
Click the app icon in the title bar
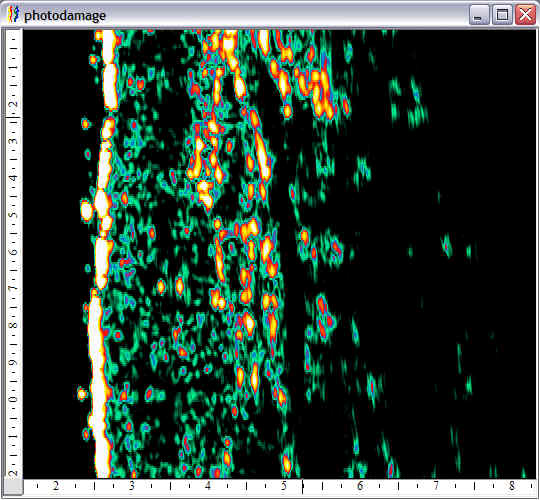[x=13, y=15]
